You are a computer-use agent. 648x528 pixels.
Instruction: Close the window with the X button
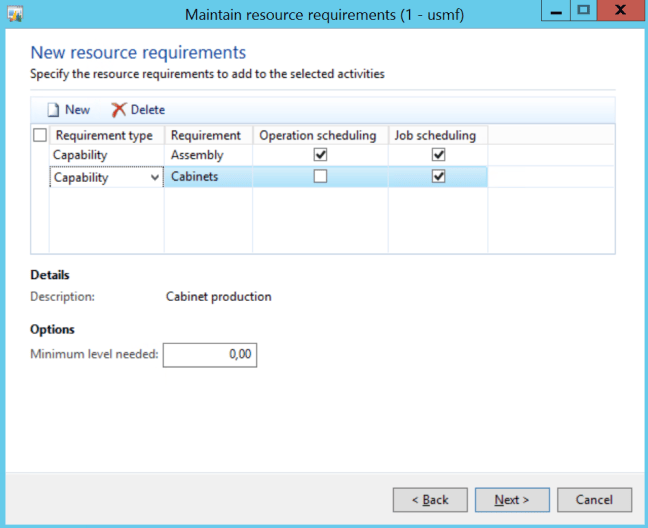tap(620, 10)
